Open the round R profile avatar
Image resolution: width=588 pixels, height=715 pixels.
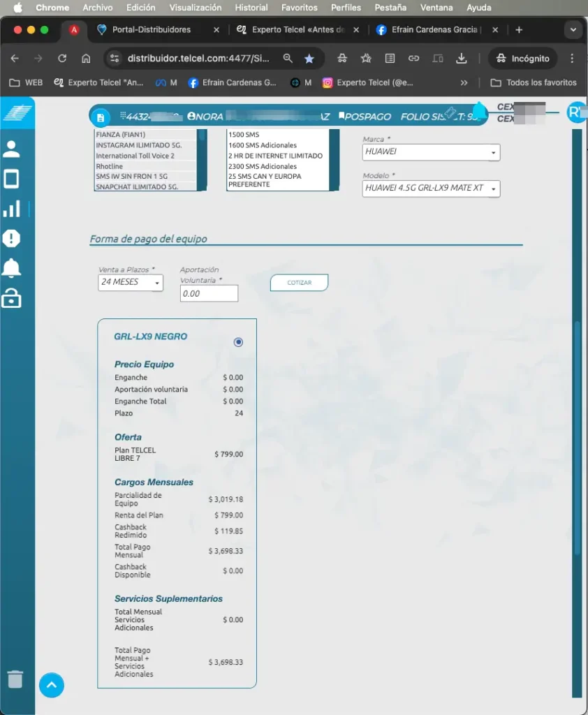[577, 112]
